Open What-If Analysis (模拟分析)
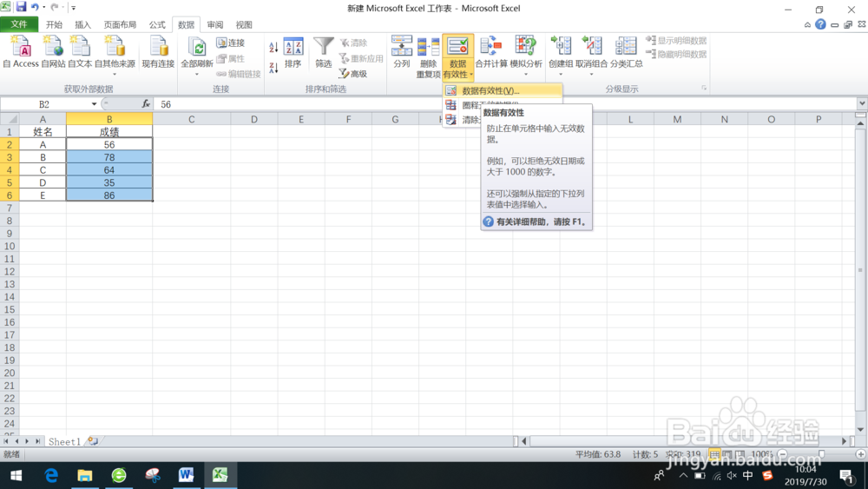Screen dimensions: 868x489 (525, 54)
